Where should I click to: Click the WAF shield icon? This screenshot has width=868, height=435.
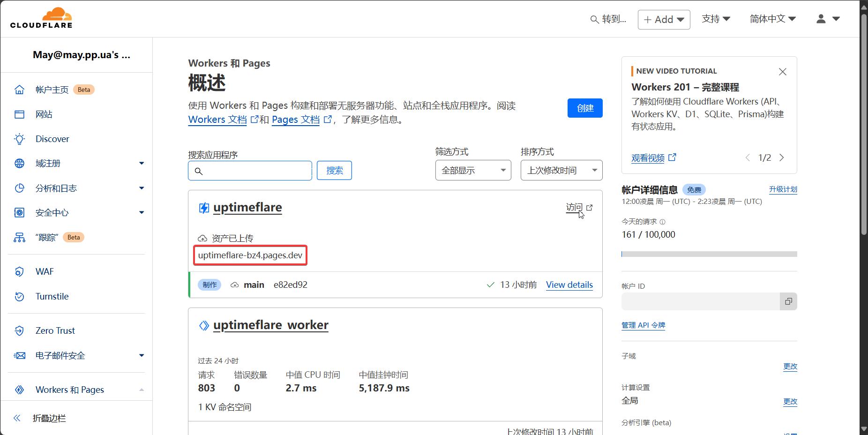point(19,271)
